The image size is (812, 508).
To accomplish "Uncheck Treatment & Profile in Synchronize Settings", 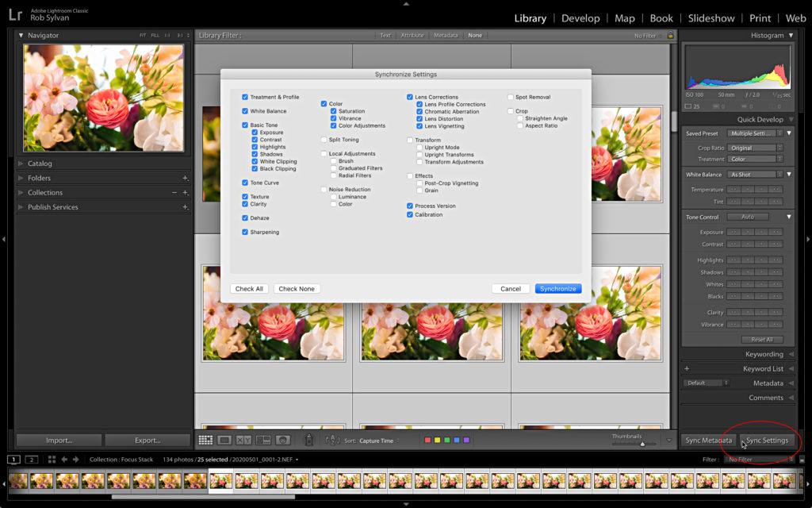I will pos(245,97).
